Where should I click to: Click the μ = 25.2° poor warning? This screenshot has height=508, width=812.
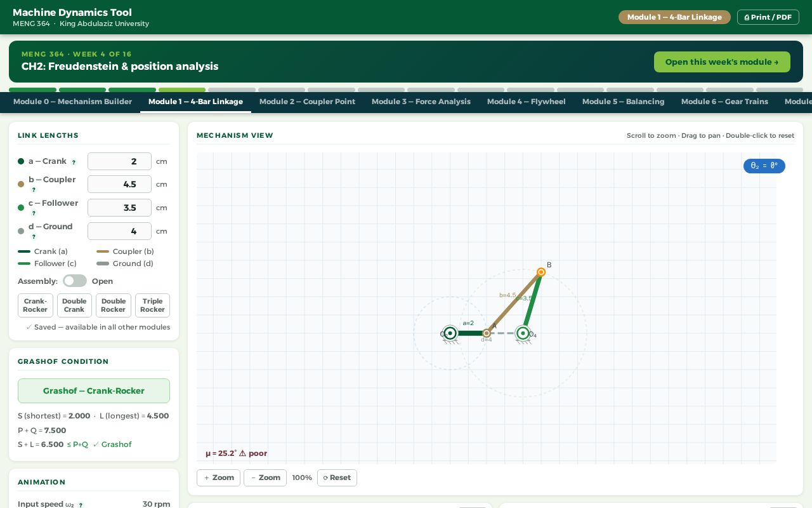point(236,453)
